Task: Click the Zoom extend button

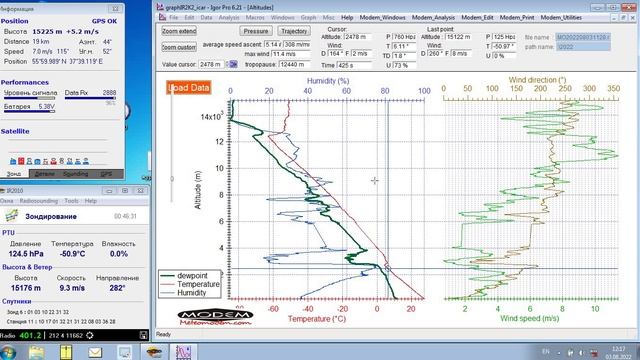Action: point(179,31)
